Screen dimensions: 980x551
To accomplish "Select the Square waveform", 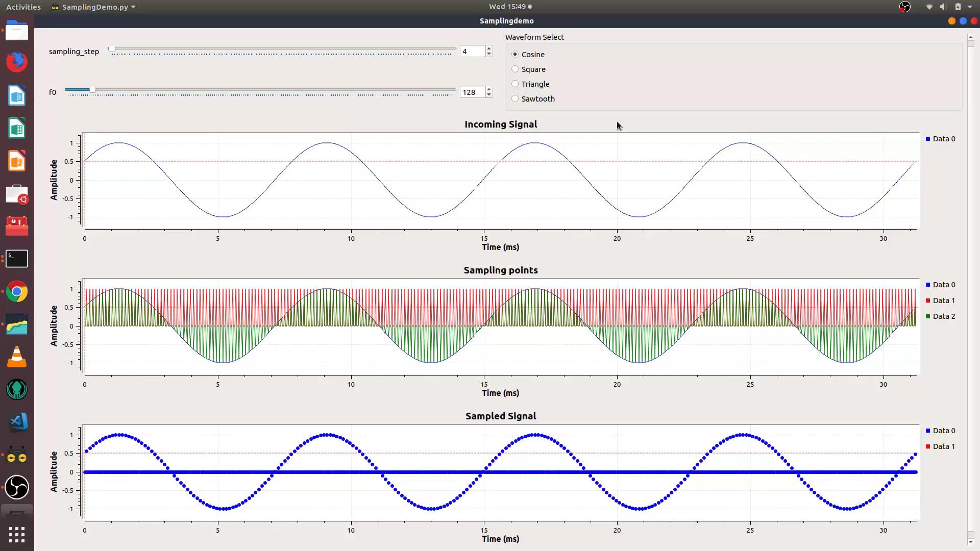I will 529,69.
